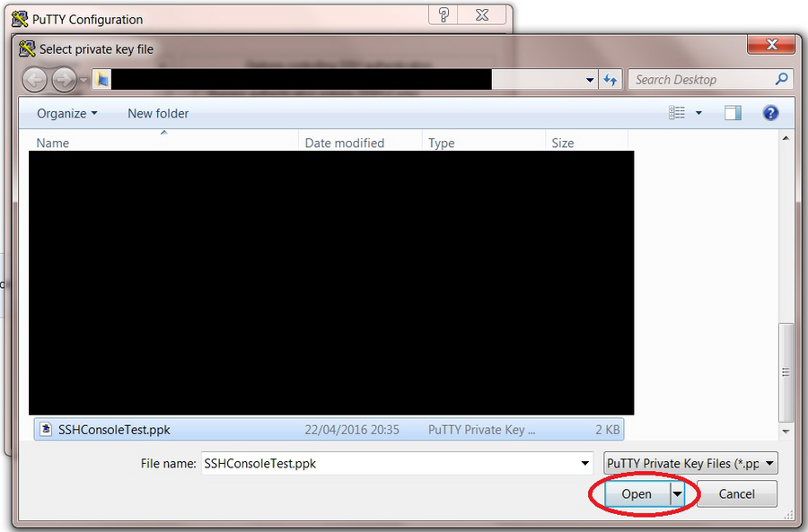Click the Forward navigation arrow

[x=63, y=80]
